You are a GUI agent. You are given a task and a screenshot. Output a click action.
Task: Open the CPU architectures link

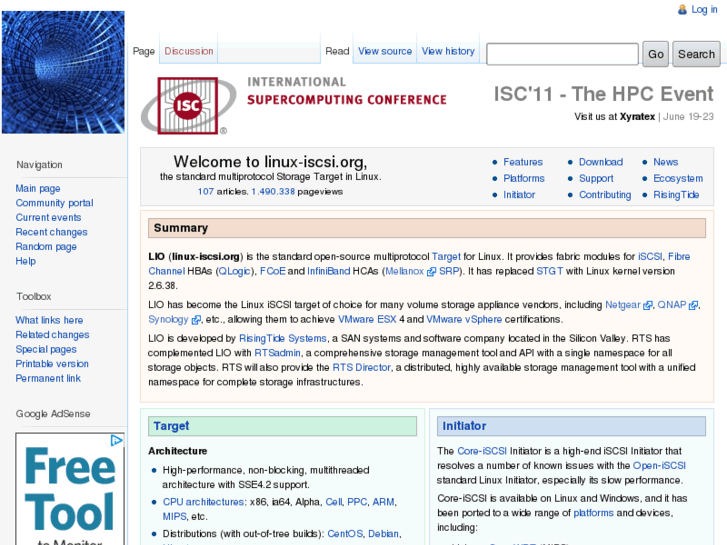[203, 502]
